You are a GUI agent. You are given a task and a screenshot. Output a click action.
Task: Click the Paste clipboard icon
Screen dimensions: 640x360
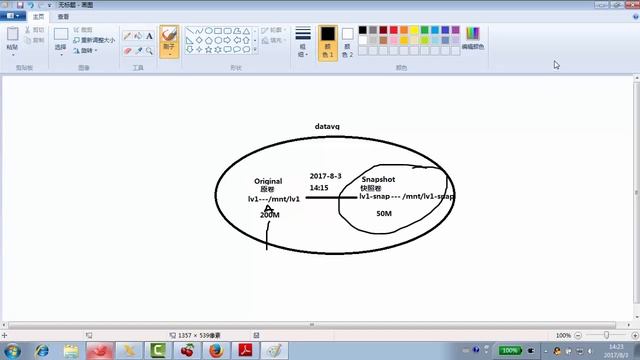point(13,34)
